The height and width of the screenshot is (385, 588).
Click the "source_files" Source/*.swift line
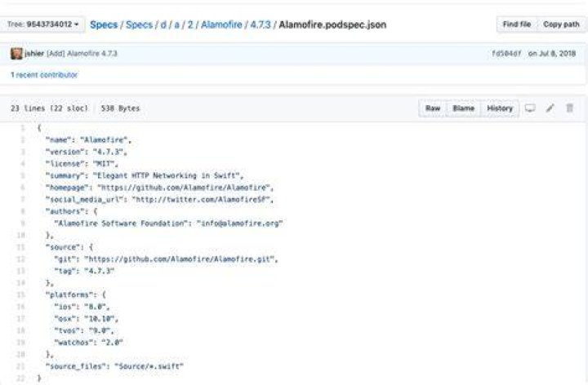(x=115, y=367)
